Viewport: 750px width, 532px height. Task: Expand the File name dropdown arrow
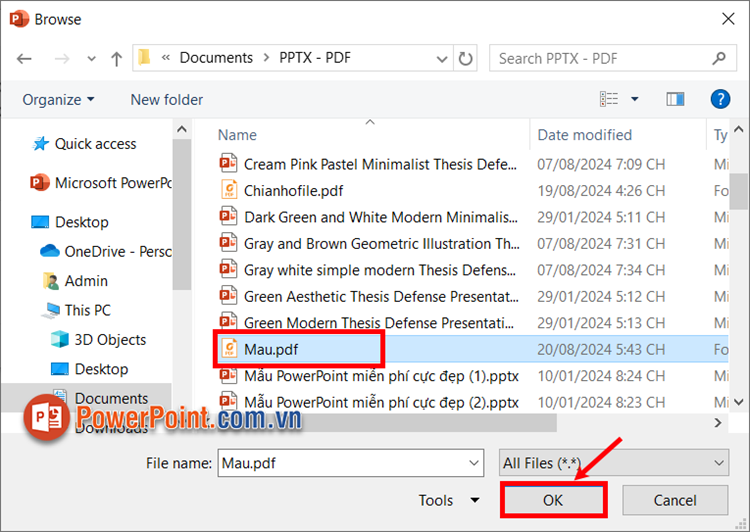(474, 463)
